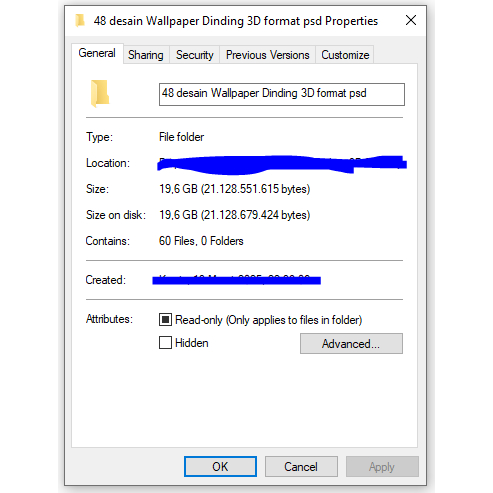
Task: Open the Security tab
Action: [195, 55]
